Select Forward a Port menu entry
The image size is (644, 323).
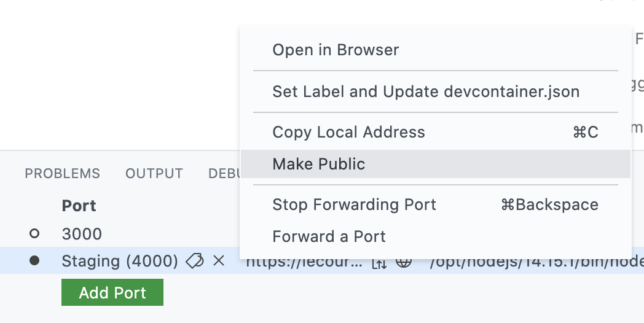pyautogui.click(x=435, y=236)
